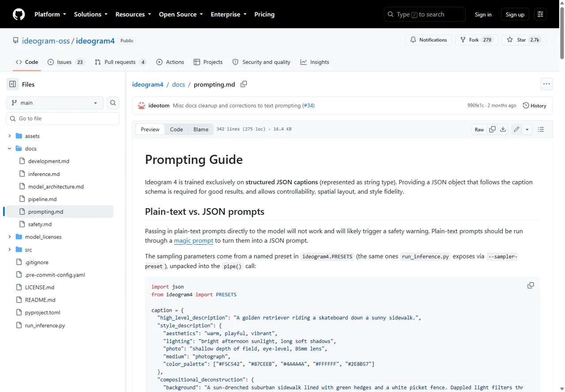
Task: Expand the assets folder chevron
Action: click(9, 136)
